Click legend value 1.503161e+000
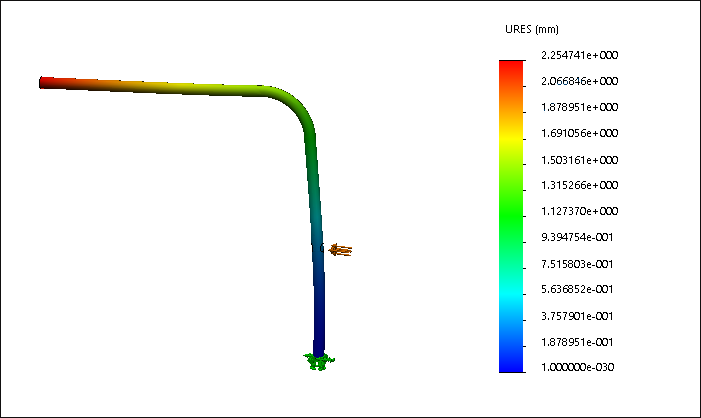Viewport: 701px width, 418px height. pos(579,160)
